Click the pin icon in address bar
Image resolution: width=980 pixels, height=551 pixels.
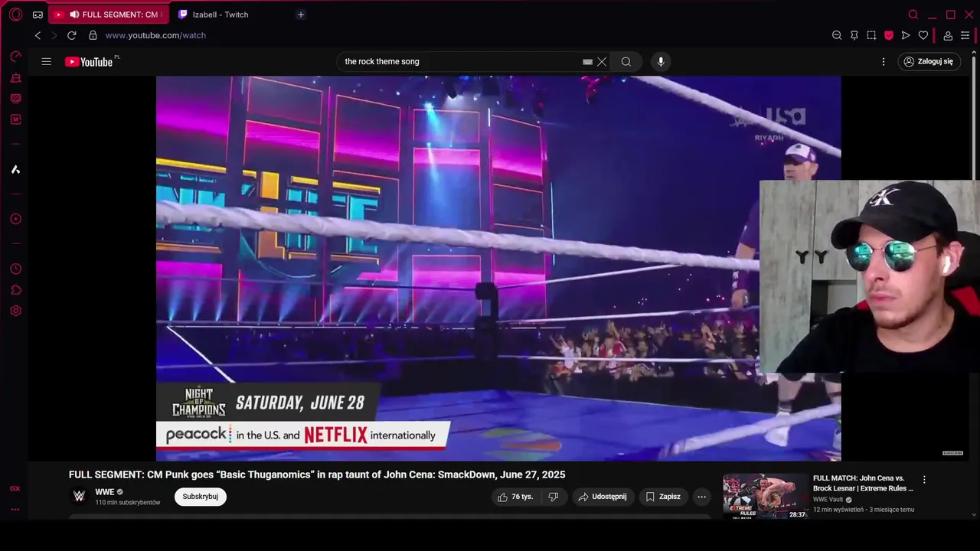[854, 35]
